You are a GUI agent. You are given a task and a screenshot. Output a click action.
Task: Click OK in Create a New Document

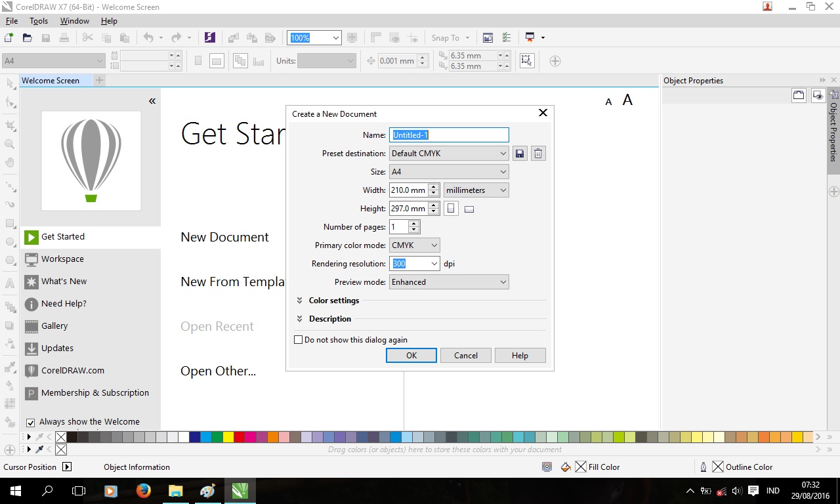411,356
